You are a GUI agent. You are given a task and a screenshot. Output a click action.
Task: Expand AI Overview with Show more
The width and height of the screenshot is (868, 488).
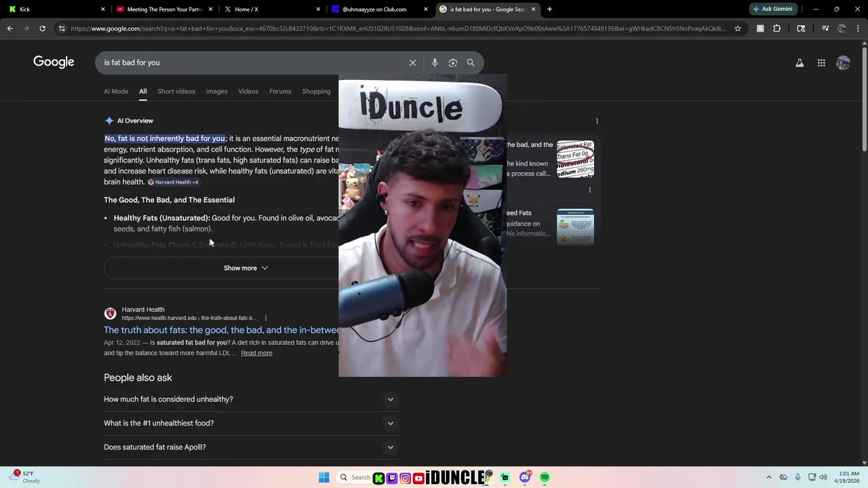point(245,268)
